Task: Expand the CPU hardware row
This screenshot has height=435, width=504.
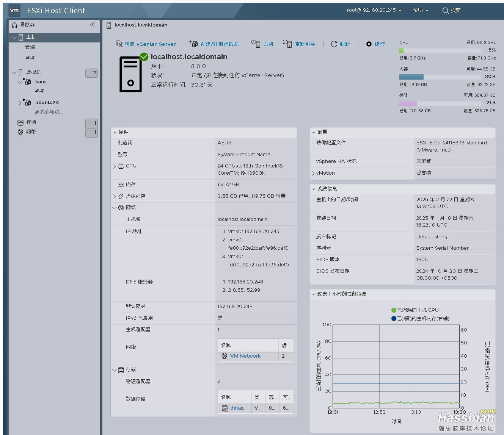Action: pos(115,166)
